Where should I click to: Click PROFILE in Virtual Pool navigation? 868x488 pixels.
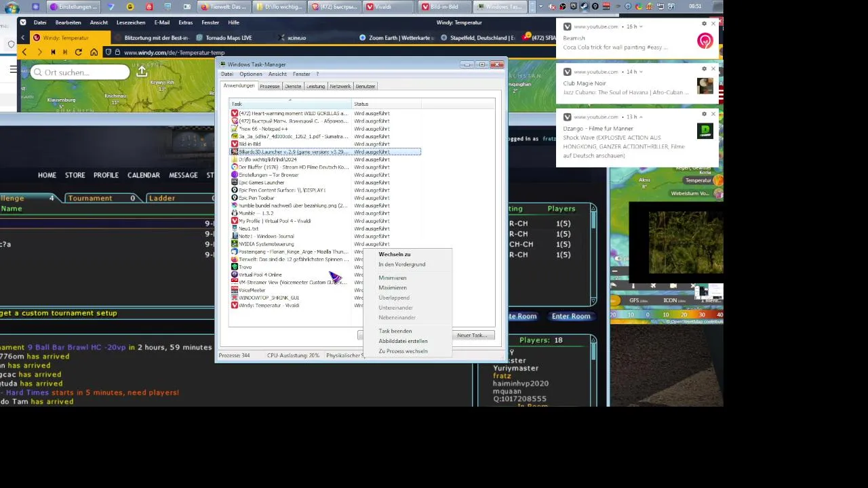106,175
